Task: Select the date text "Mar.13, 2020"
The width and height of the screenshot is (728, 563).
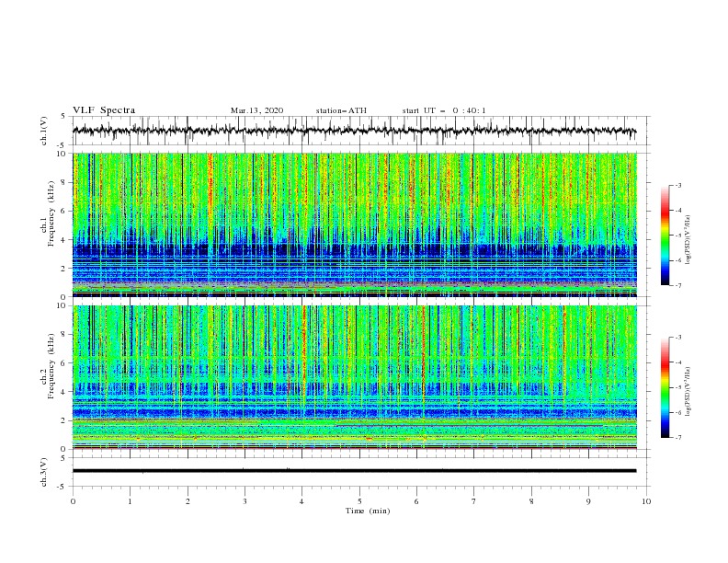Action: 256,110
